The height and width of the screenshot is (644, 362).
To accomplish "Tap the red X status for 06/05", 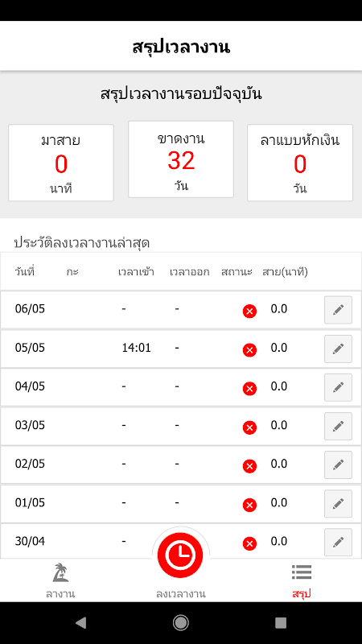I will [249, 312].
